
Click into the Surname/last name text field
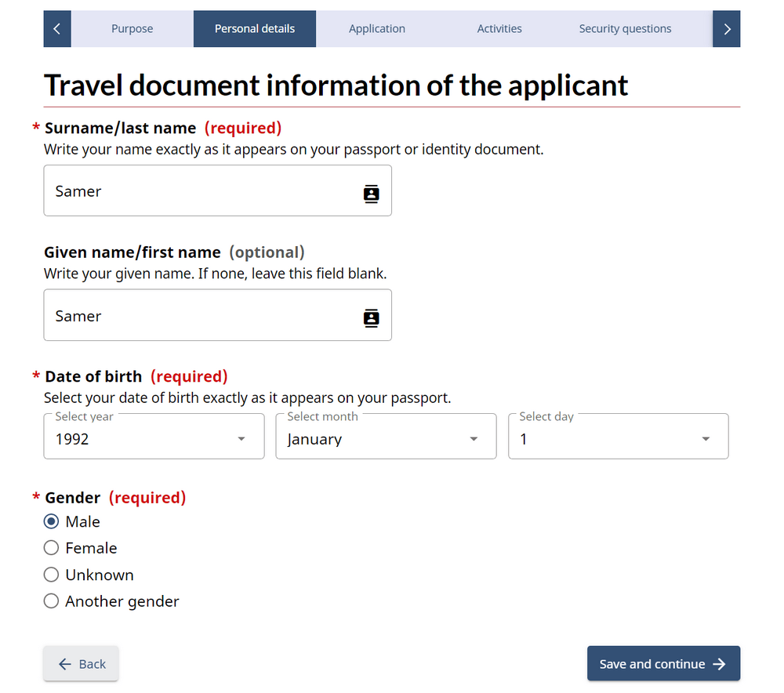[x=196, y=191]
